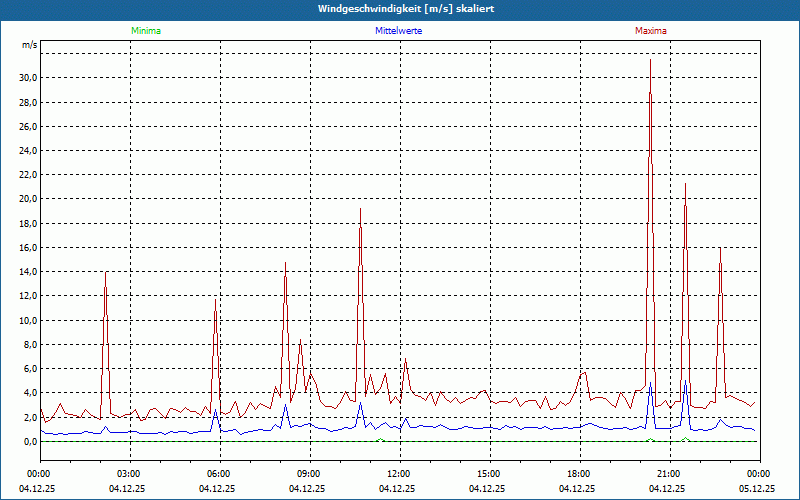Screen dimensions: 800x500
Task: Click the red 14 m/s peak before 03:00
Action: [x=106, y=272]
